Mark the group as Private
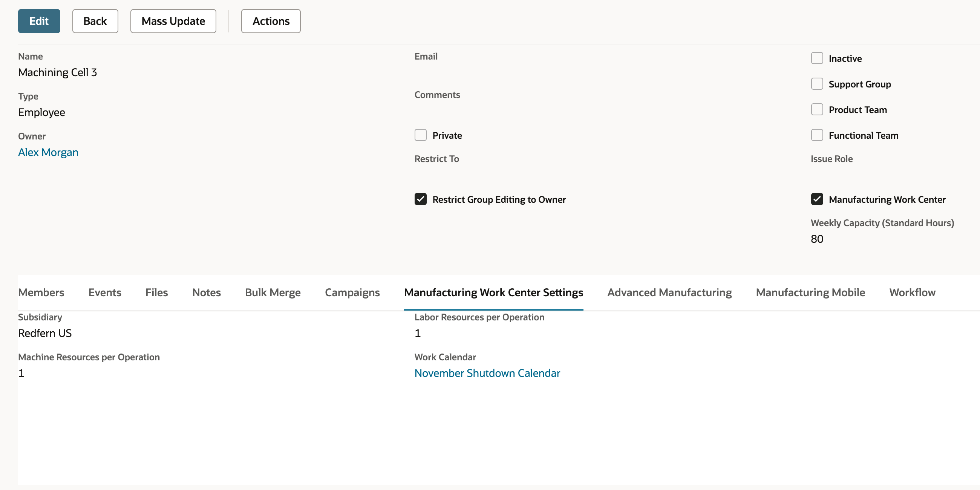The image size is (980, 490). [x=420, y=135]
